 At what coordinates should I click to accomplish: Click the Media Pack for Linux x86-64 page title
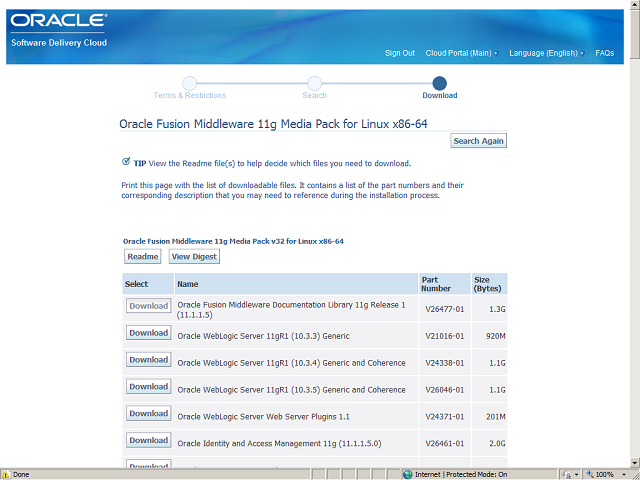(273, 124)
